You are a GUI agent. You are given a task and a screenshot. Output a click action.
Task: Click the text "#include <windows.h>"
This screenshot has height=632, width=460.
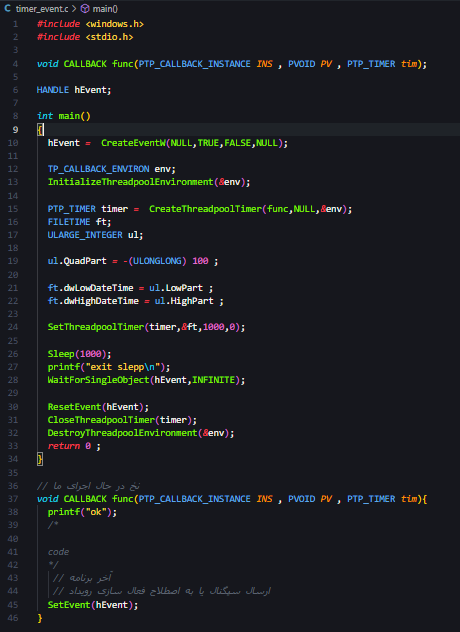click(90, 24)
